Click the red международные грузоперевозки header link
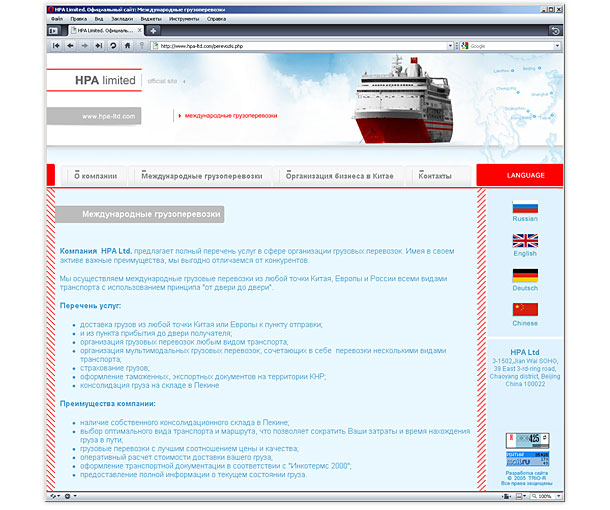This screenshot has width=610, height=510. tap(231, 116)
